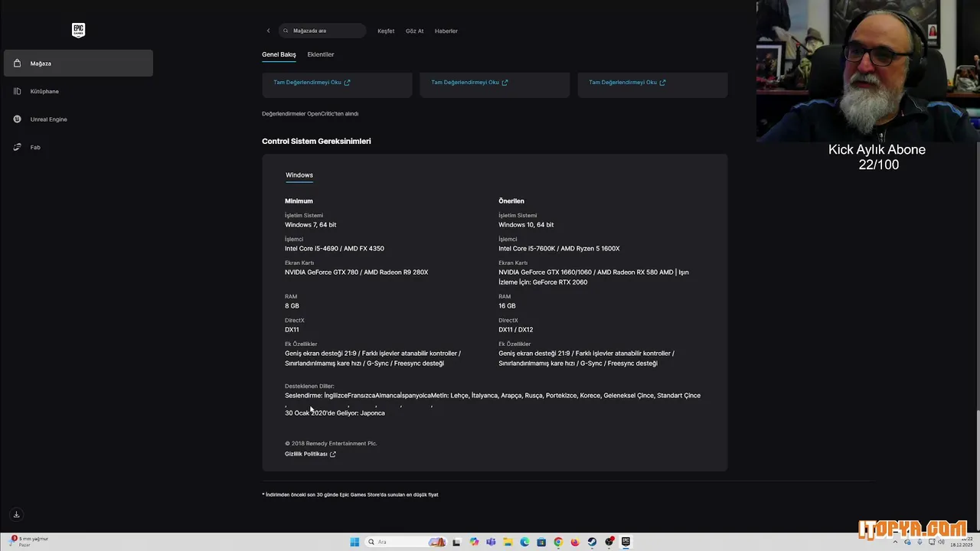980x551 pixels.
Task: Click the Minimum column heading
Action: click(299, 201)
